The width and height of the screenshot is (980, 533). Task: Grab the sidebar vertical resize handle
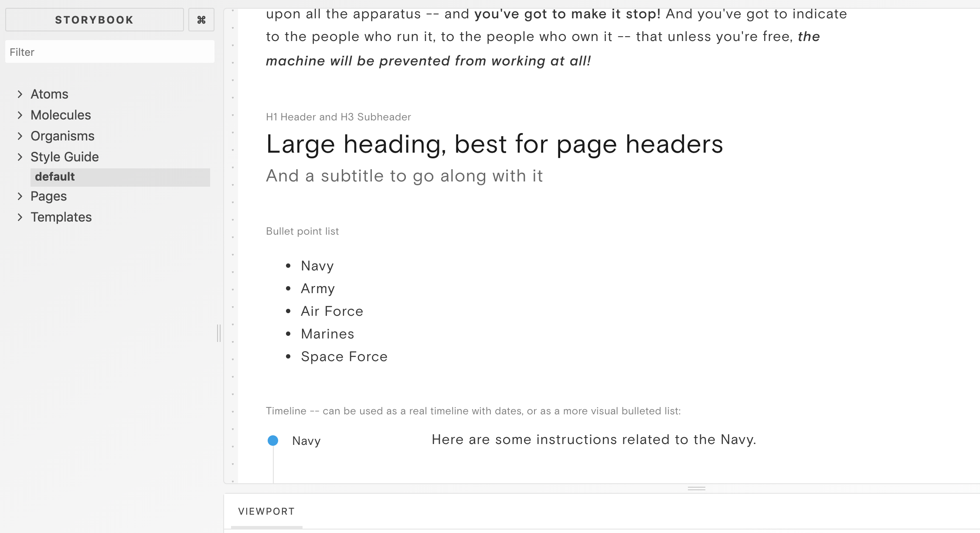point(219,333)
